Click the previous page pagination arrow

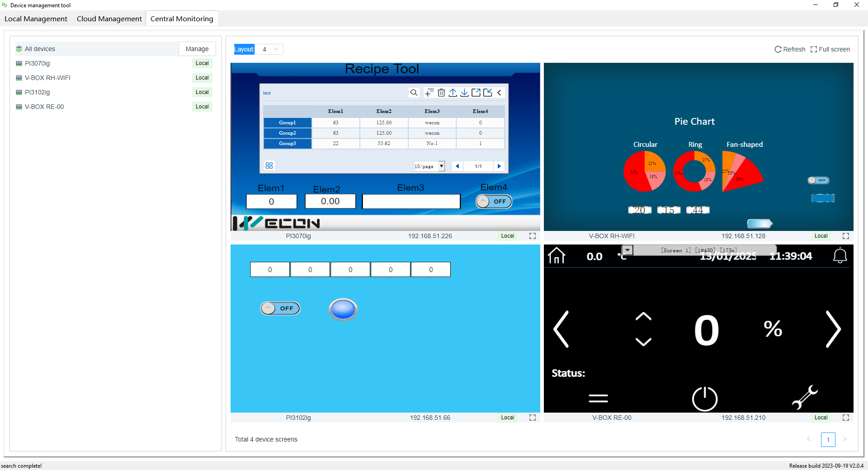click(809, 439)
